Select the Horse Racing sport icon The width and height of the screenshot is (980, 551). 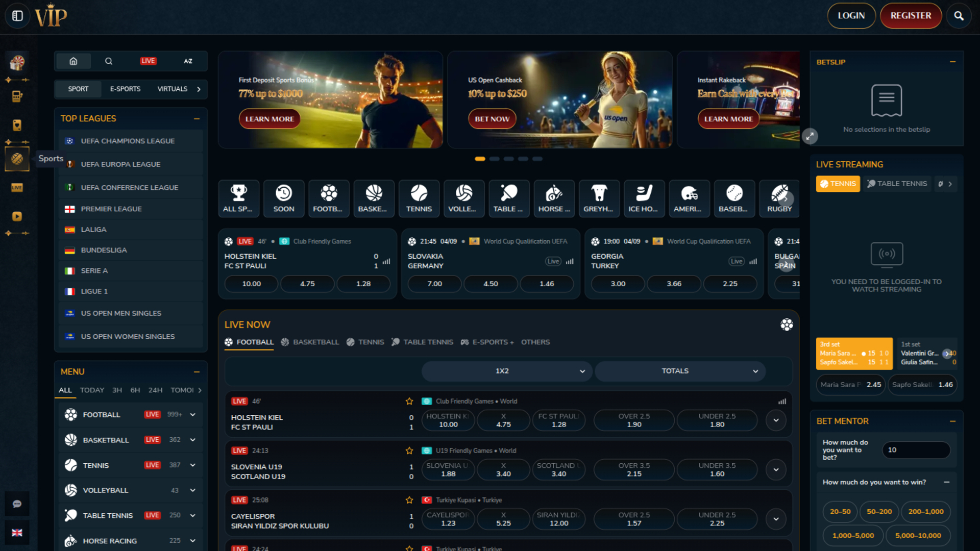pos(554,198)
